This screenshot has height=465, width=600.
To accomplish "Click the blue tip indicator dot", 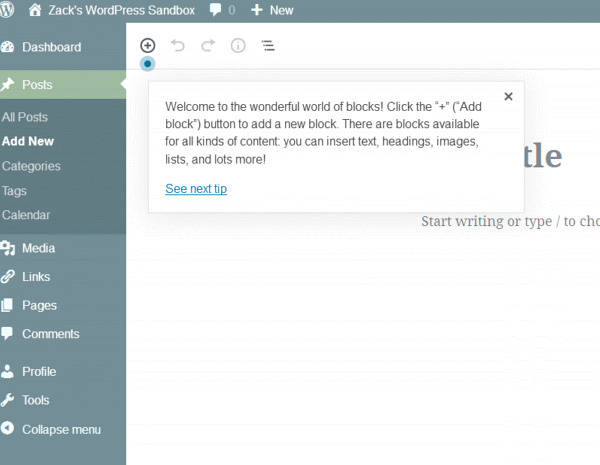I will tap(148, 64).
